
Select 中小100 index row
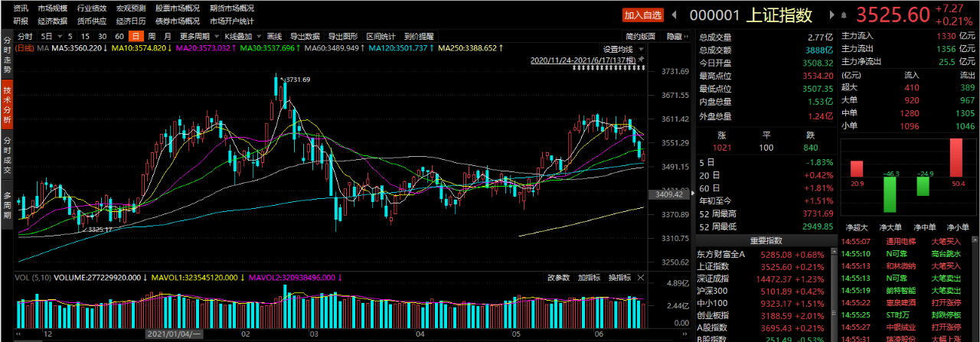(x=764, y=304)
